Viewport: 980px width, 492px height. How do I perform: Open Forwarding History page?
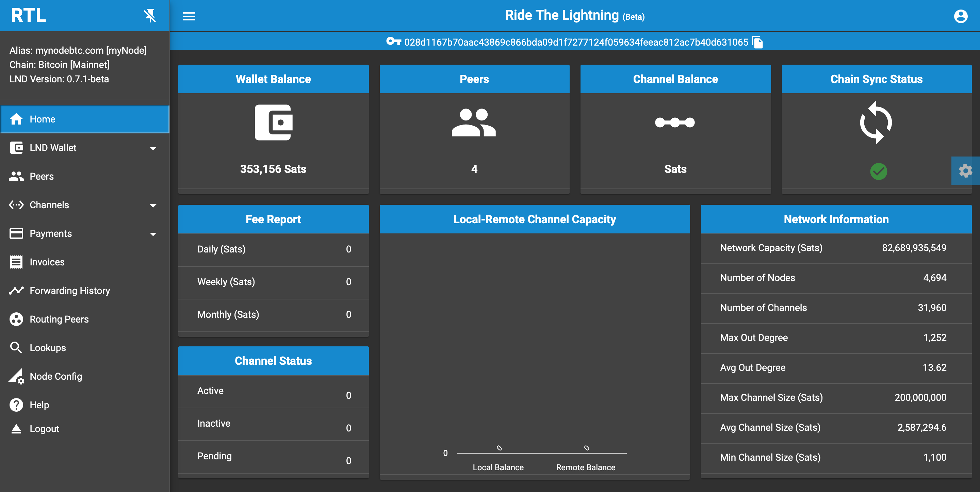pyautogui.click(x=85, y=290)
